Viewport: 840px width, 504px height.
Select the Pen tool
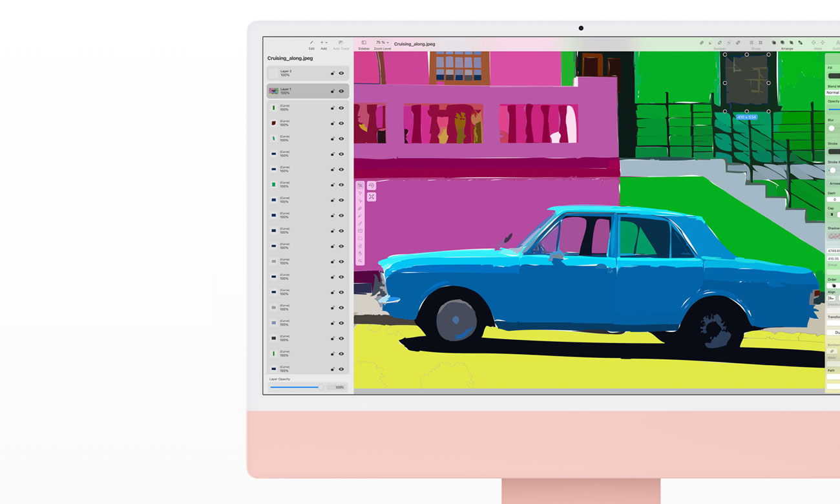pyautogui.click(x=360, y=209)
